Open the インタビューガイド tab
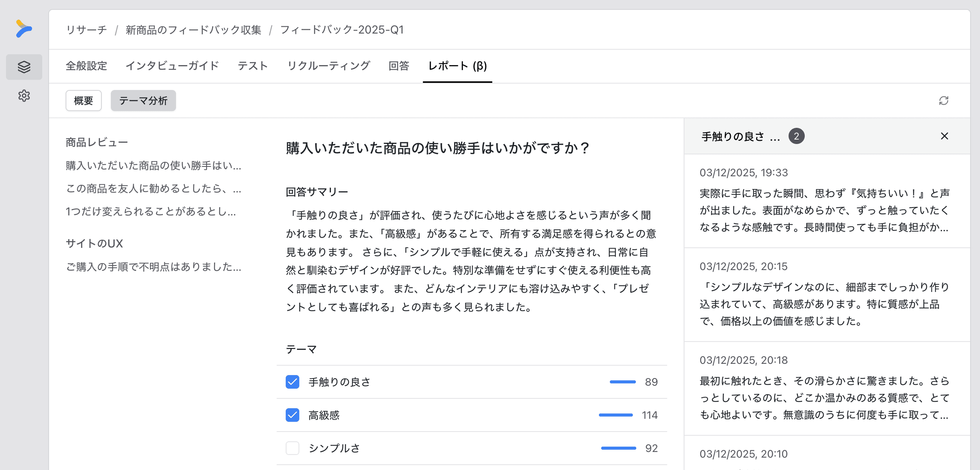The width and height of the screenshot is (980, 470). pyautogui.click(x=172, y=66)
